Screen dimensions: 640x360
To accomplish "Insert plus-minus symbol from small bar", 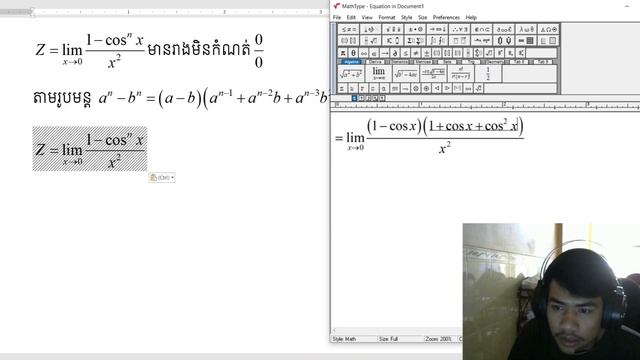I will click(x=426, y=53).
